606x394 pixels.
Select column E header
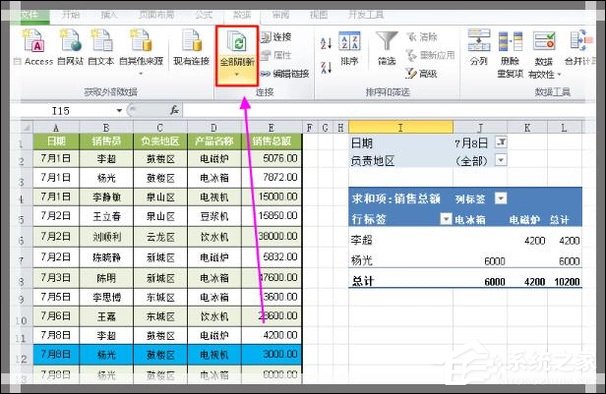tap(271, 128)
